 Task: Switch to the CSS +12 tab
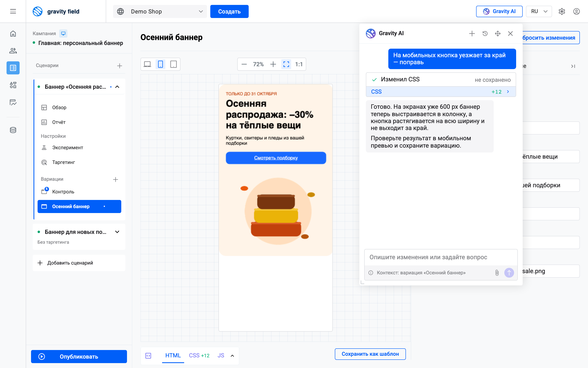pyautogui.click(x=199, y=355)
